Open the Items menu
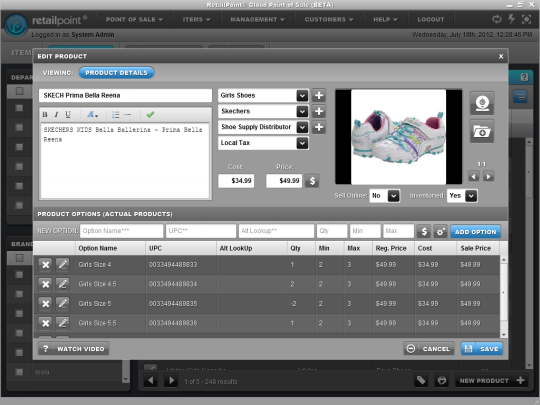 (197, 20)
